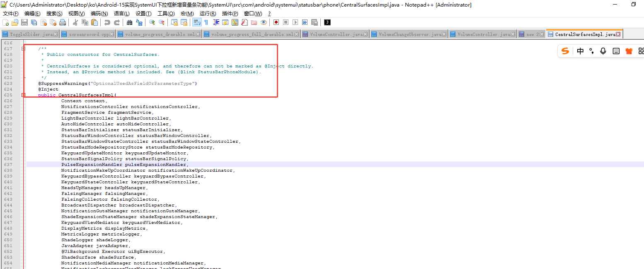Viewport: 644px width, 269px height.
Task: Click the Save All icon
Action: click(x=34, y=22)
